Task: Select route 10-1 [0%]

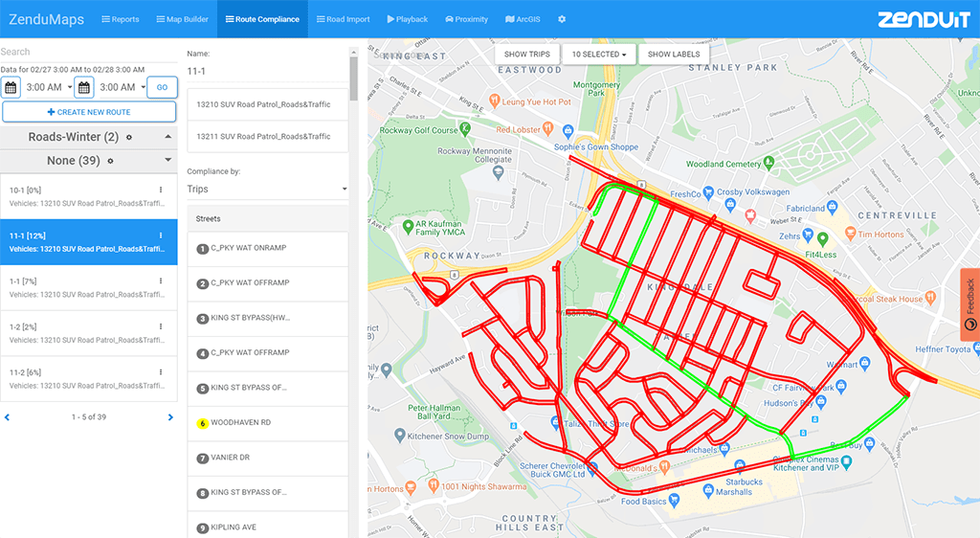Action: pos(89,196)
